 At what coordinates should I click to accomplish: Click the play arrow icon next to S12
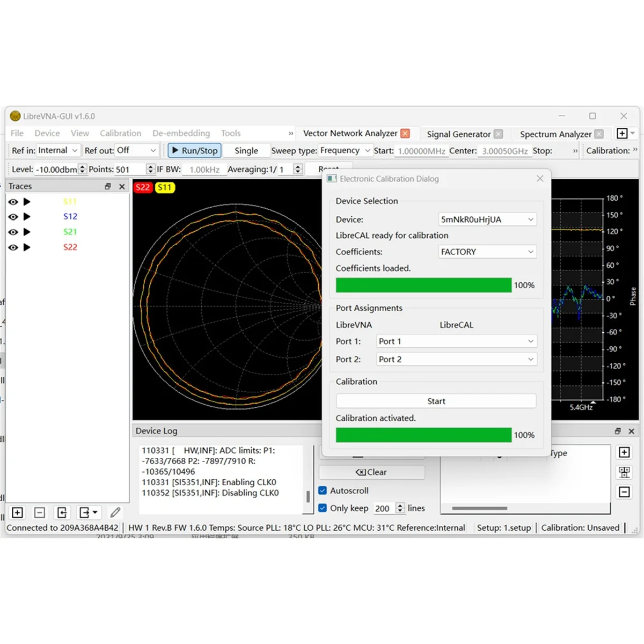[27, 217]
